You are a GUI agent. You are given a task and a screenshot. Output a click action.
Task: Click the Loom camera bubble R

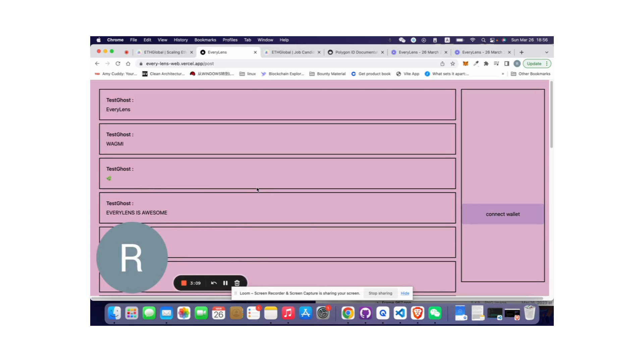[132, 257]
